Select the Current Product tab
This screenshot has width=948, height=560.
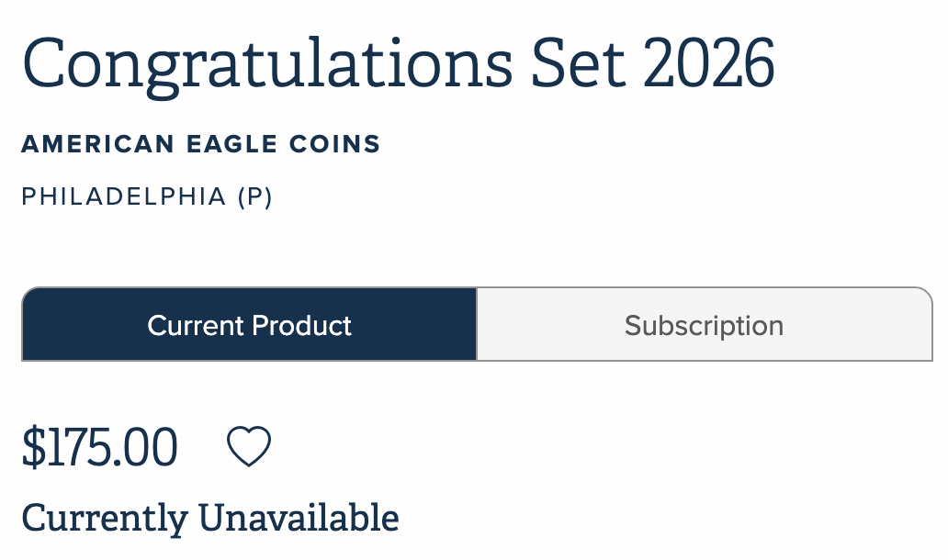pos(249,325)
